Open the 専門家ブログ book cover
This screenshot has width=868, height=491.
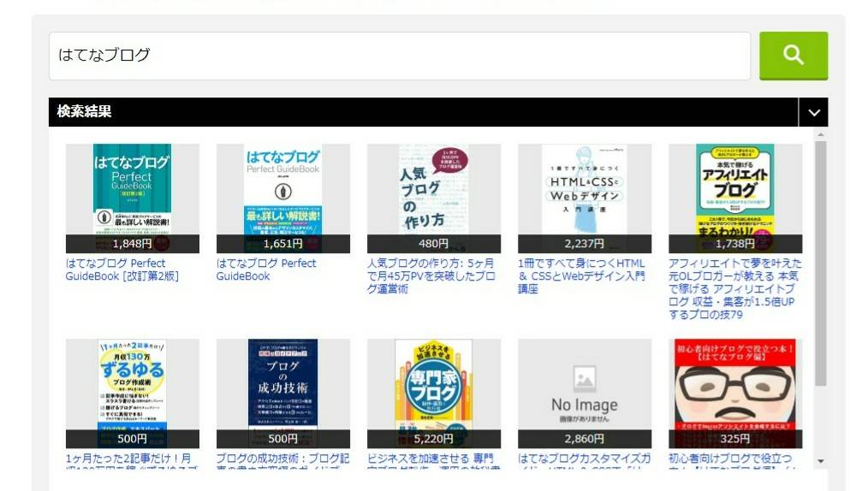tap(433, 393)
